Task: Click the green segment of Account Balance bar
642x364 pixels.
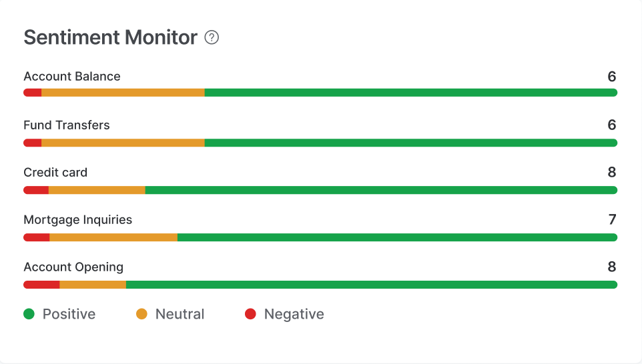Action: pyautogui.click(x=410, y=93)
